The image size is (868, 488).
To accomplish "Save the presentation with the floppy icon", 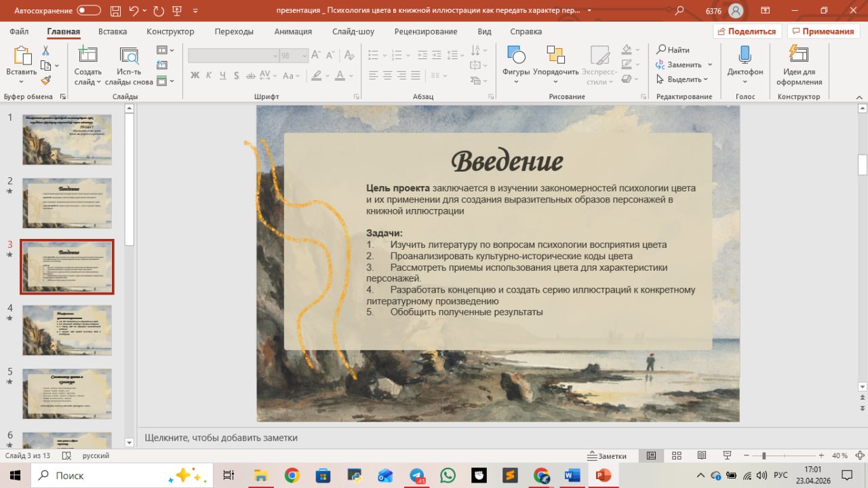I will click(x=114, y=11).
